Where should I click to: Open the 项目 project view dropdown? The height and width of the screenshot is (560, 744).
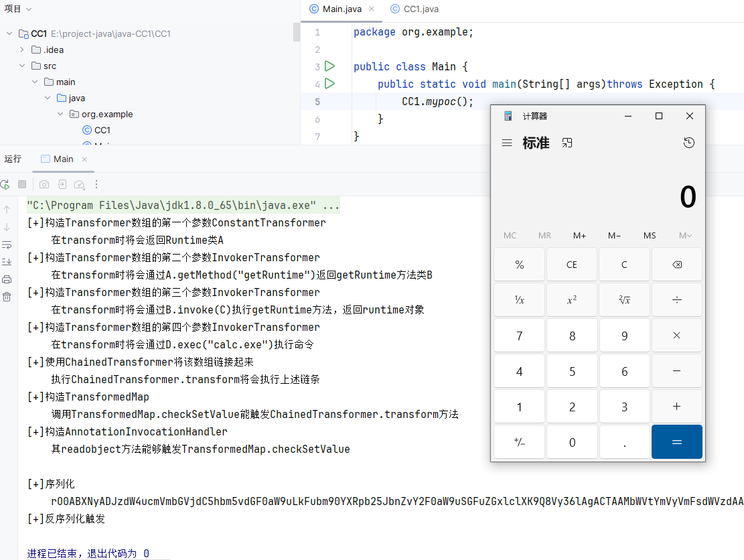[17, 9]
